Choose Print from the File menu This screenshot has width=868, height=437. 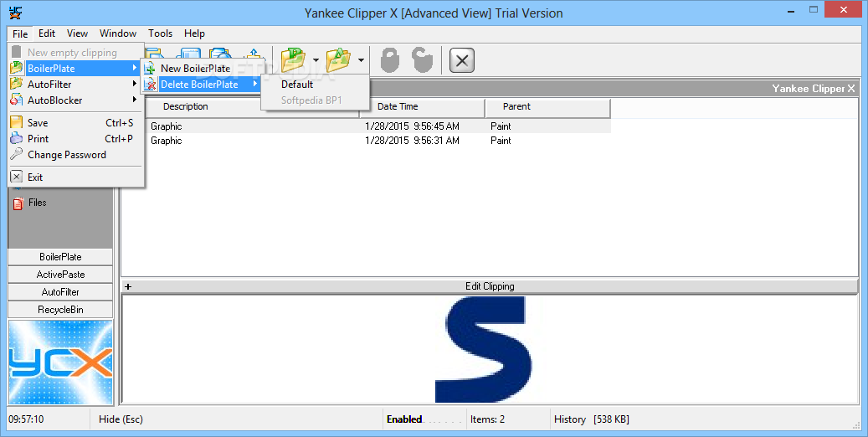[x=76, y=138]
